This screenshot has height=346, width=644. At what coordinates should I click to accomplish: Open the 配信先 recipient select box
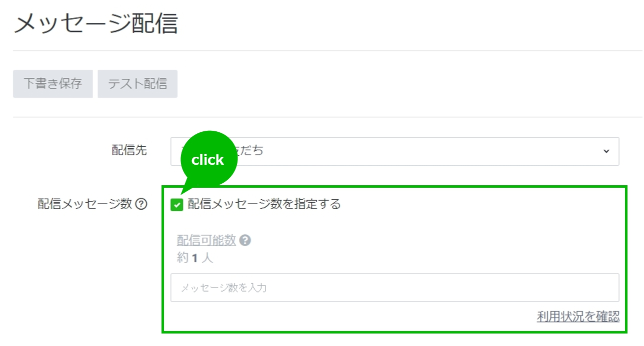pyautogui.click(x=394, y=151)
